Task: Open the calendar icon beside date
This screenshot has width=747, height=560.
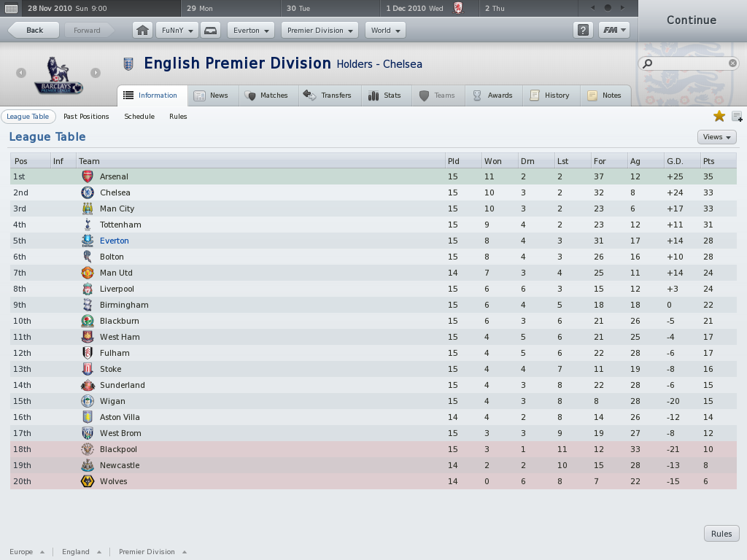Action: 11,9
